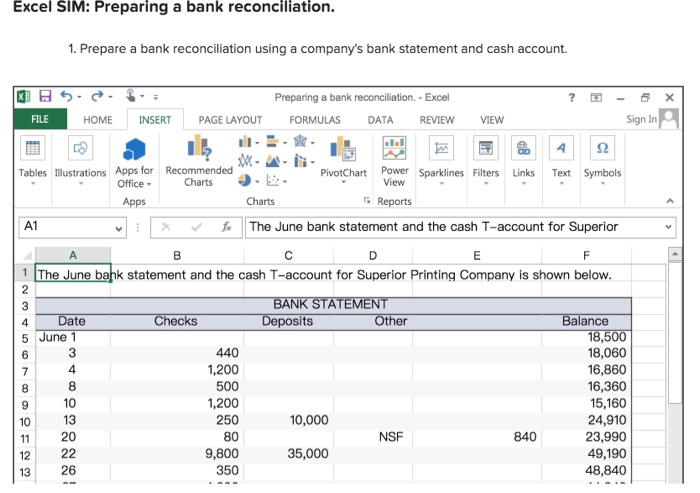
Task: Select the 'BANK STATEMENT' header cell
Action: (x=333, y=305)
